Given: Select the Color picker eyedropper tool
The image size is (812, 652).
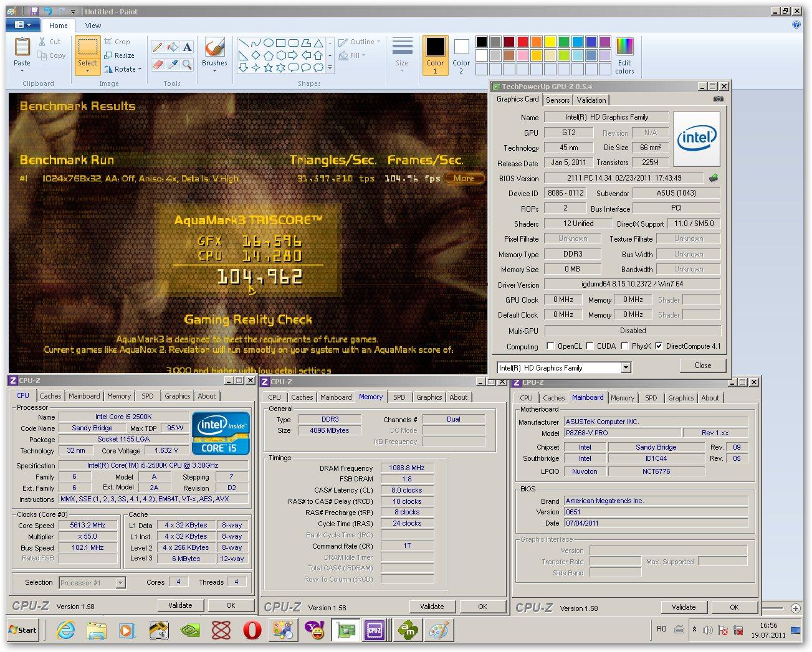Looking at the screenshot, I should 173,64.
